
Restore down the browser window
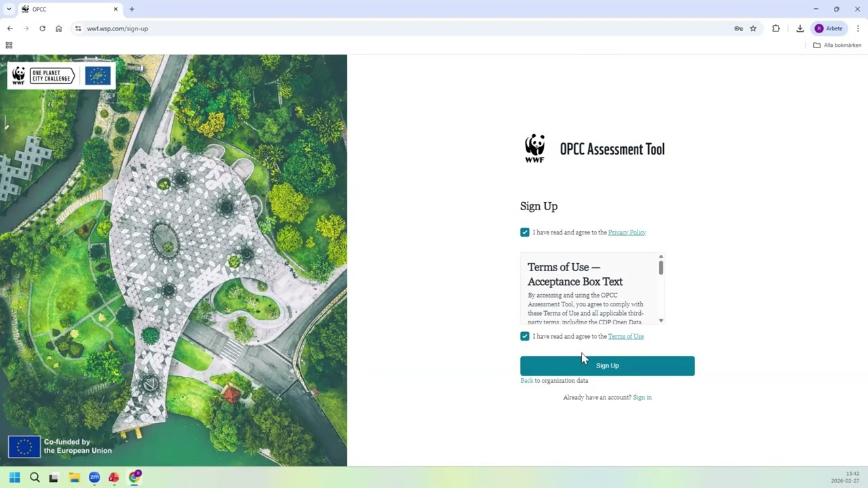click(x=837, y=9)
